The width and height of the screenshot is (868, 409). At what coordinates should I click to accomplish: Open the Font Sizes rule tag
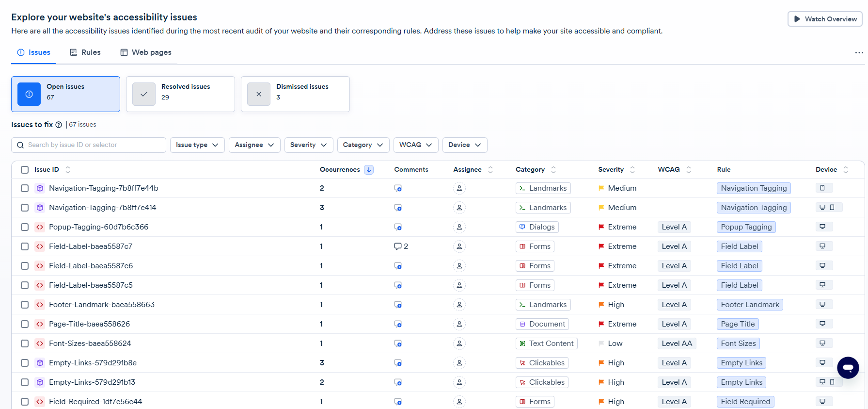tap(738, 344)
